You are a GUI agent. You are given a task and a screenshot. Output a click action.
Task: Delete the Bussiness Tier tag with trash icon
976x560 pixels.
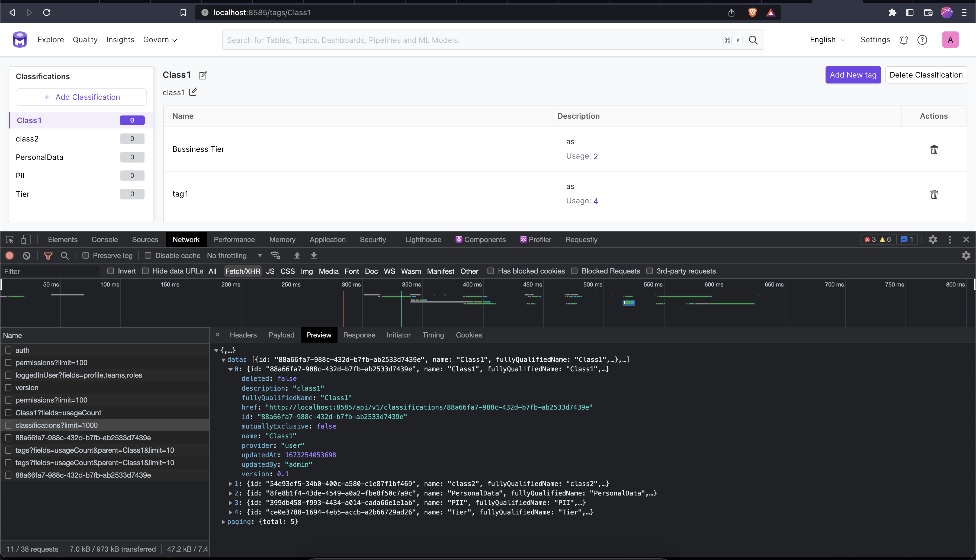[934, 150]
